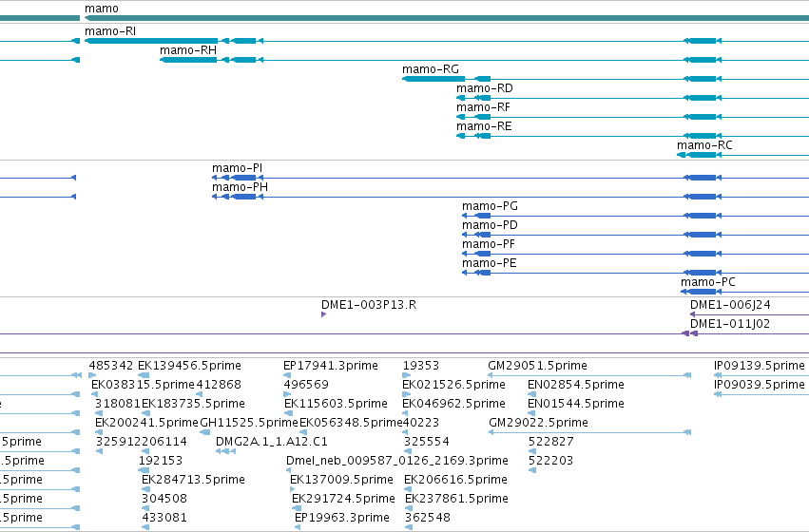Click the thick exon block of mamo-RI

151,41
